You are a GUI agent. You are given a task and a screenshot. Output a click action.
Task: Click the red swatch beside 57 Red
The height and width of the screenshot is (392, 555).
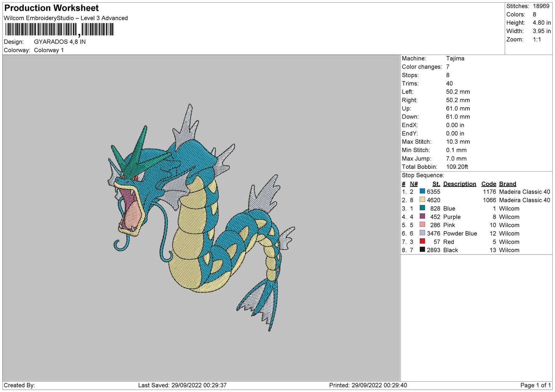click(x=422, y=241)
